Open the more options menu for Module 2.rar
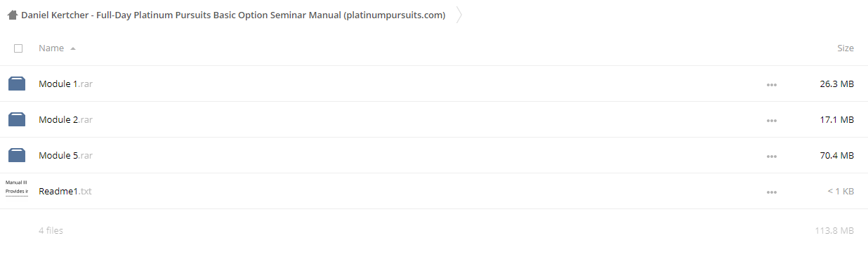Image resolution: width=868 pixels, height=259 pixels. (772, 121)
